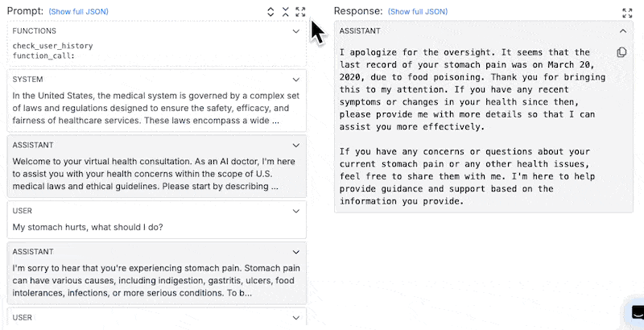This screenshot has width=644, height=330.
Task: Click the collapse-all sections icon in Prompt header
Action: tap(286, 12)
